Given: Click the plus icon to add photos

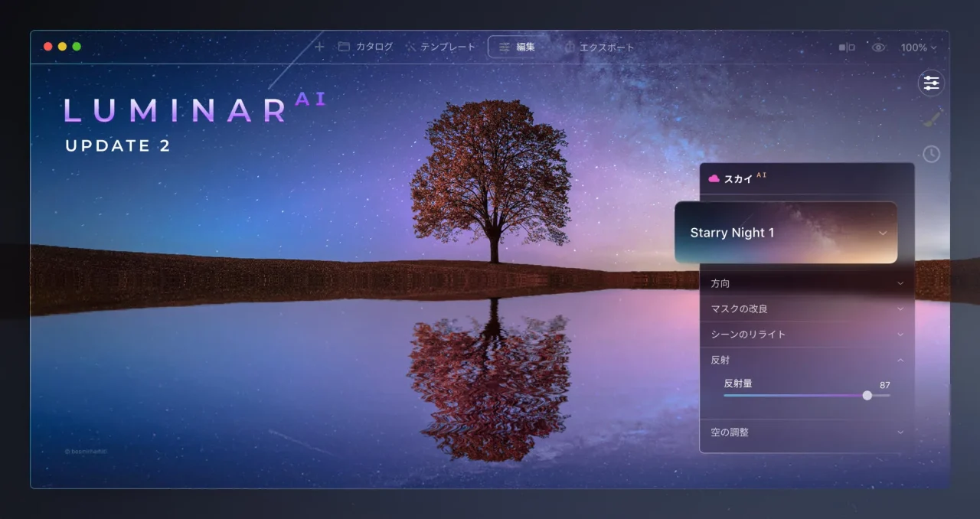Looking at the screenshot, I should 319,47.
